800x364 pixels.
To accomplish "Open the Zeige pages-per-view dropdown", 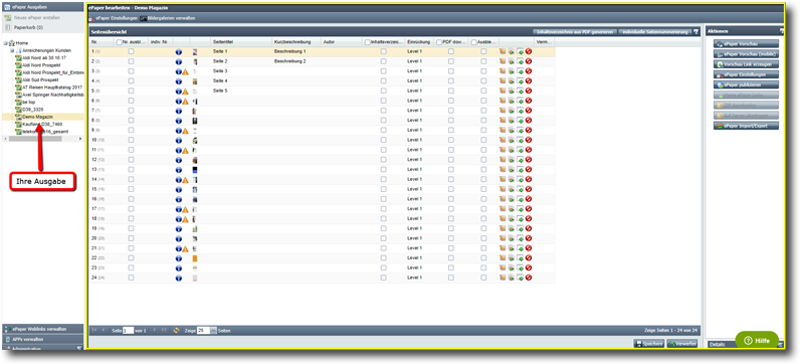I will pyautogui.click(x=214, y=330).
